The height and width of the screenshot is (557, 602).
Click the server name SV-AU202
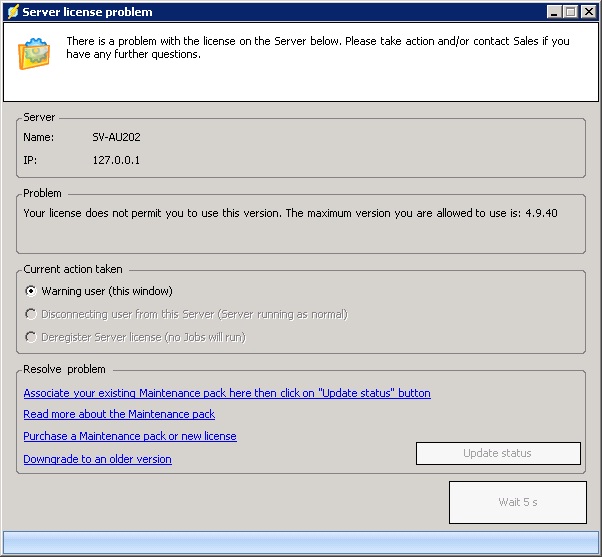pos(115,137)
